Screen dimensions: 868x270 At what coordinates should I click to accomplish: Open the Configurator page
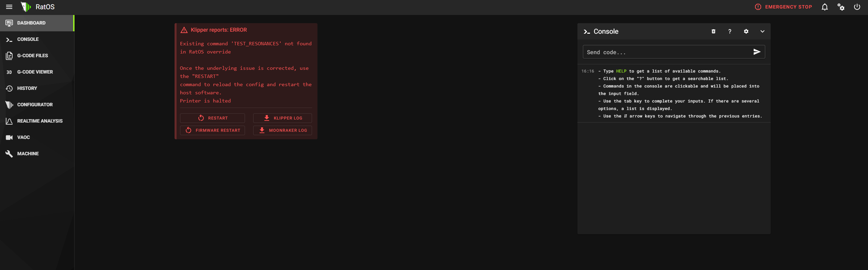(x=37, y=105)
